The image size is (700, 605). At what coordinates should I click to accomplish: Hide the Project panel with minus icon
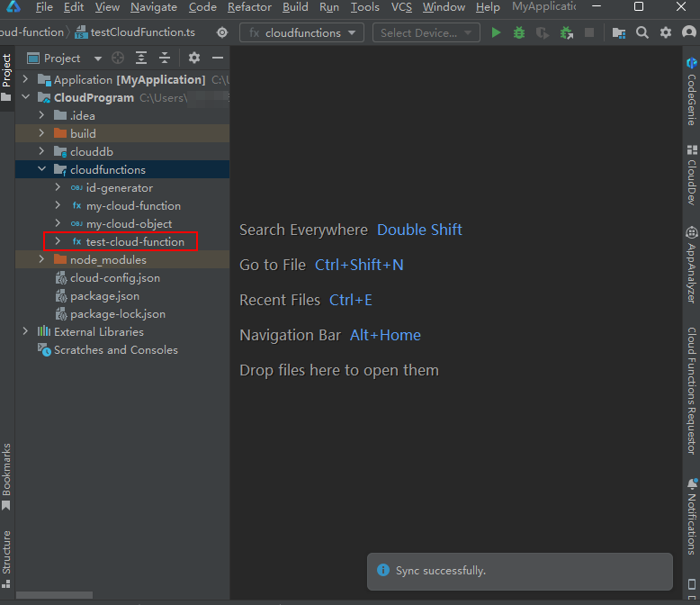pos(216,58)
